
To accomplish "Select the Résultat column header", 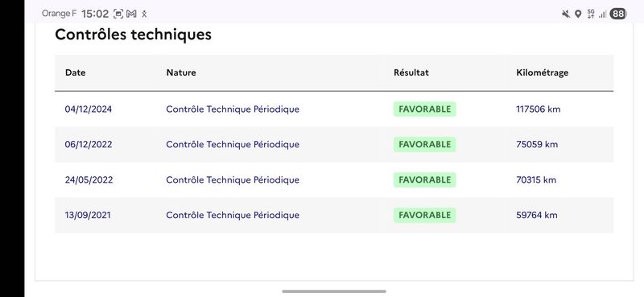I will 411,72.
